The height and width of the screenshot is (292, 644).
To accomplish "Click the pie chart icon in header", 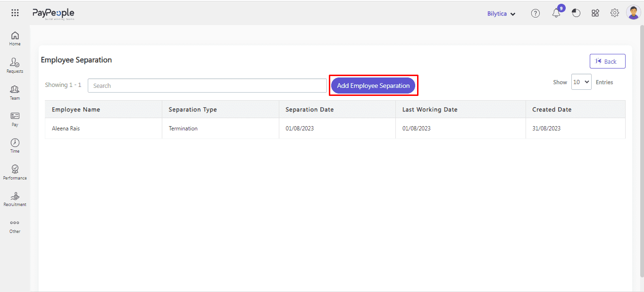I will coord(576,13).
